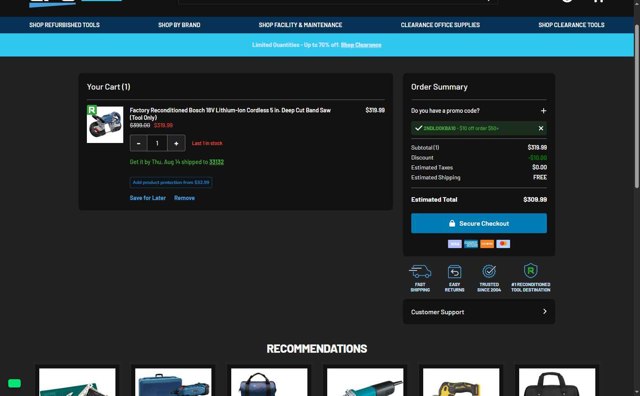Open Clearance Office Supplies menu
Screen dimensions: 640x396
point(440,25)
